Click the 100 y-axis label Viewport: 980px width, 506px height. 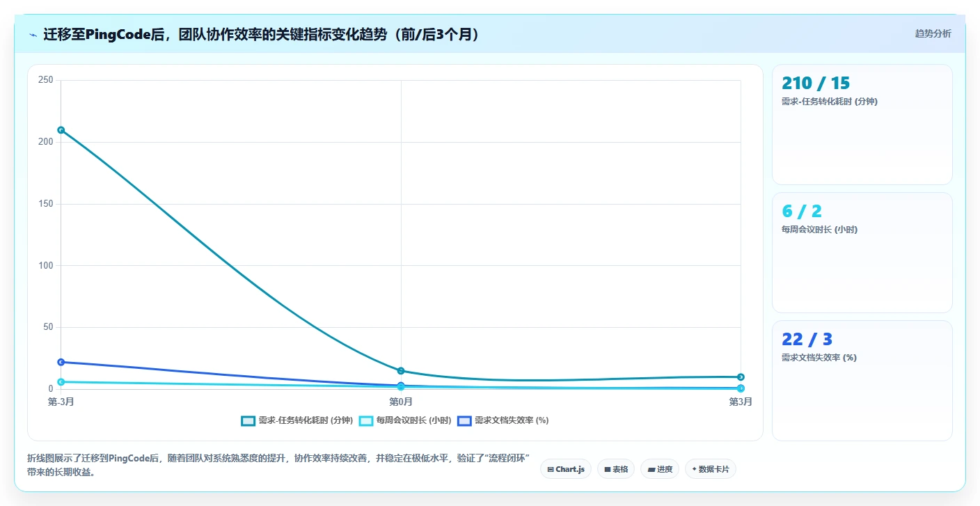click(x=46, y=265)
